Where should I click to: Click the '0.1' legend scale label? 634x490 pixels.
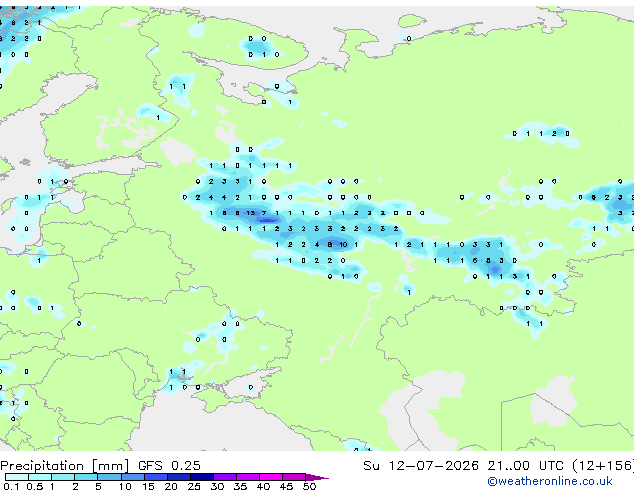[x=11, y=486]
